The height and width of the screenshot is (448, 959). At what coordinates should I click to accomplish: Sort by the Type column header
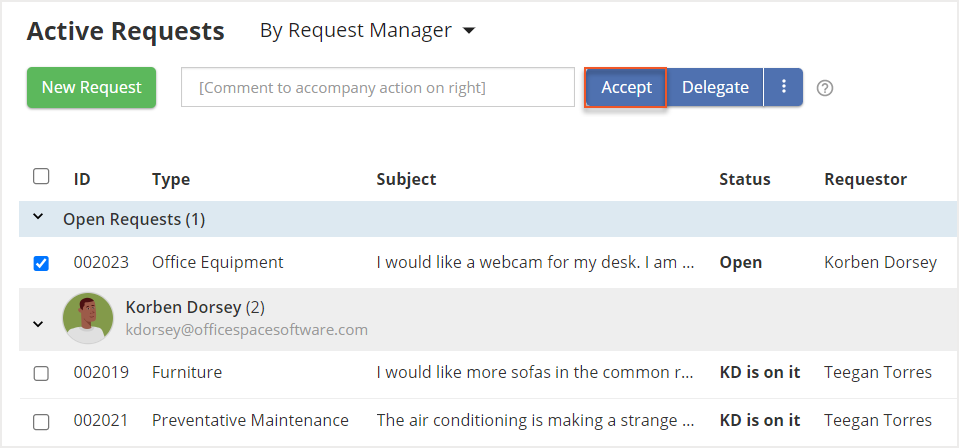point(171,180)
